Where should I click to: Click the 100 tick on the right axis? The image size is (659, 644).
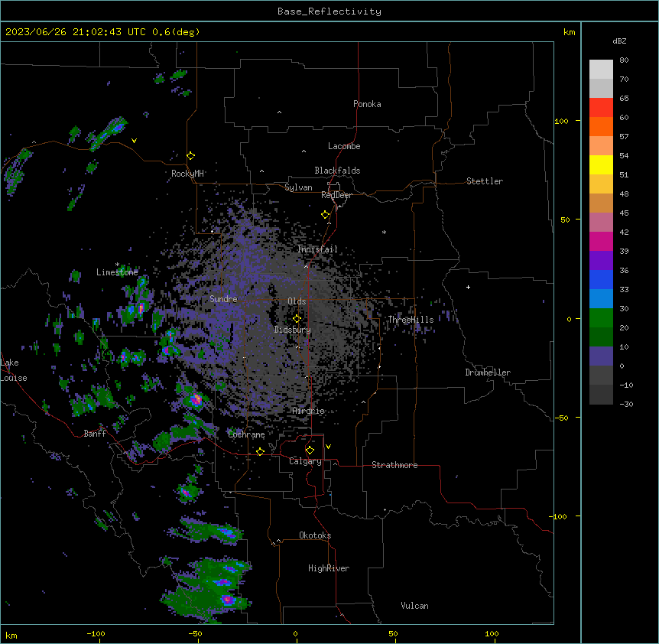pyautogui.click(x=561, y=121)
